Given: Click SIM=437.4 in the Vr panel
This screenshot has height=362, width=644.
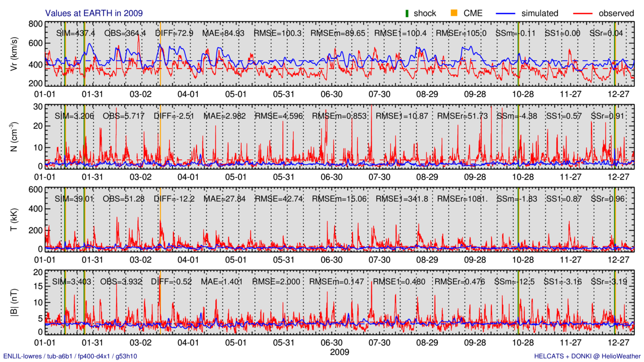Looking at the screenshot, I should click(x=74, y=33).
